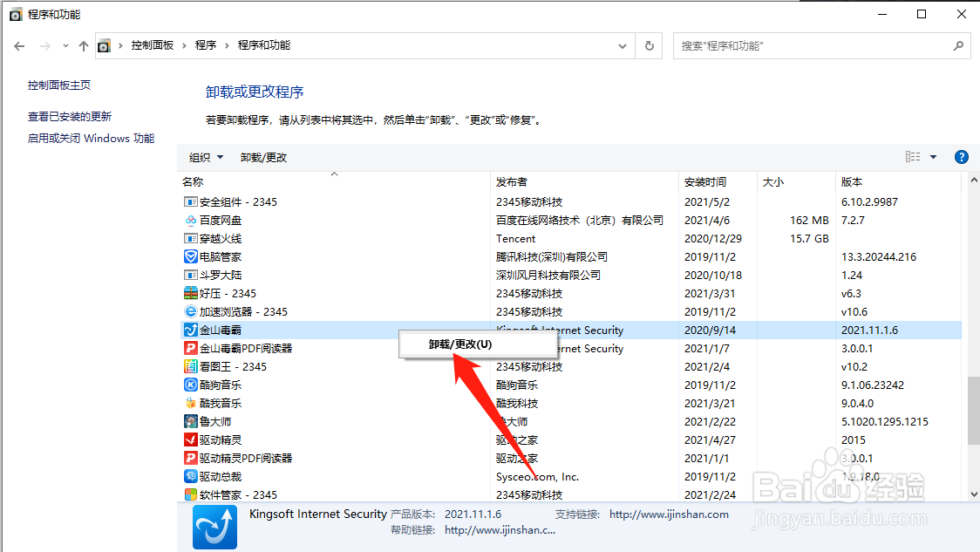Click the 酷我音乐 icon
This screenshot has height=552, width=980.
[191, 403]
